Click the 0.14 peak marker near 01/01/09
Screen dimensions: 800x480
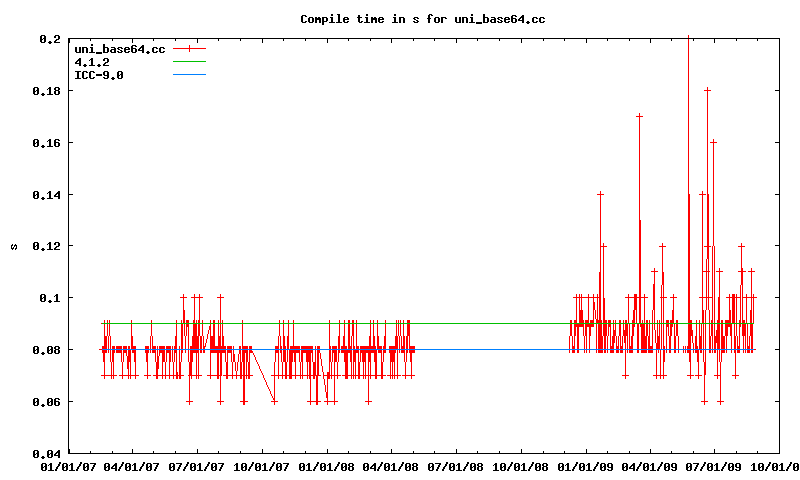[x=600, y=194]
